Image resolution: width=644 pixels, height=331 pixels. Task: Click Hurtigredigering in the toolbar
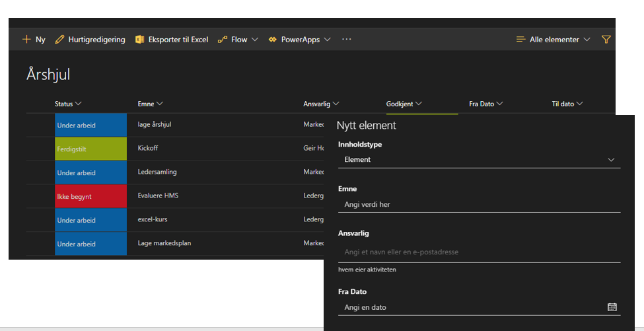[96, 40]
